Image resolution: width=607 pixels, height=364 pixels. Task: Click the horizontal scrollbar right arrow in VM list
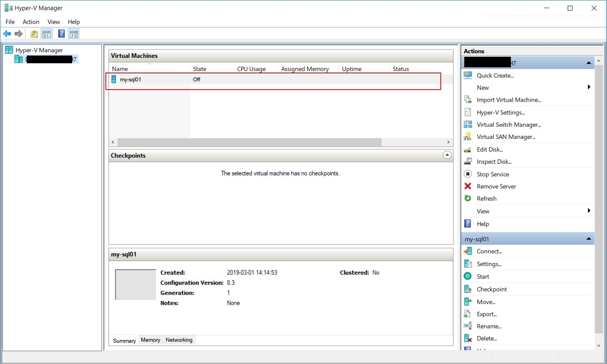tap(448, 142)
